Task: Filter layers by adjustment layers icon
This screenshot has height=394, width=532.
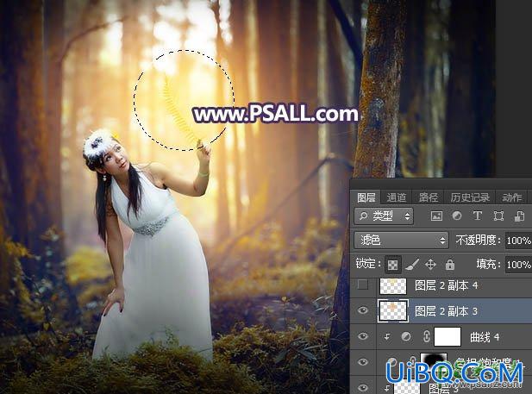Action: [x=457, y=216]
